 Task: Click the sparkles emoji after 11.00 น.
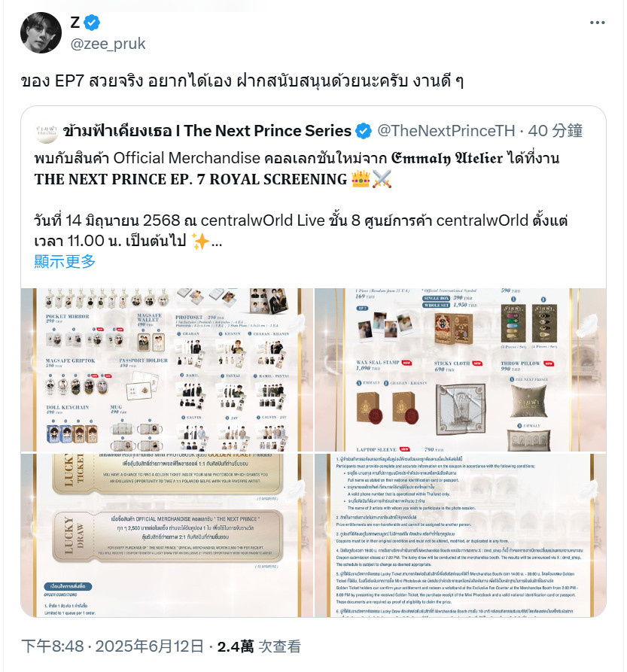coord(199,242)
